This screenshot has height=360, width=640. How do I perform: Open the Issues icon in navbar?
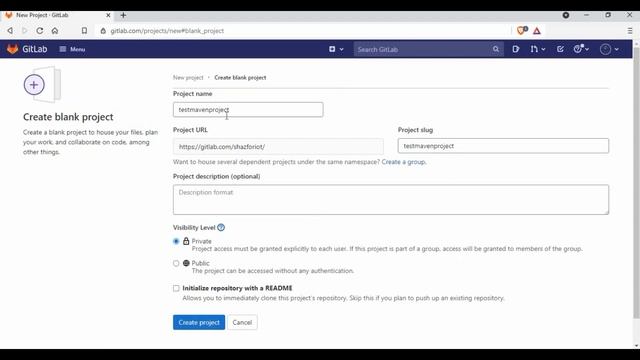pyautogui.click(x=516, y=49)
